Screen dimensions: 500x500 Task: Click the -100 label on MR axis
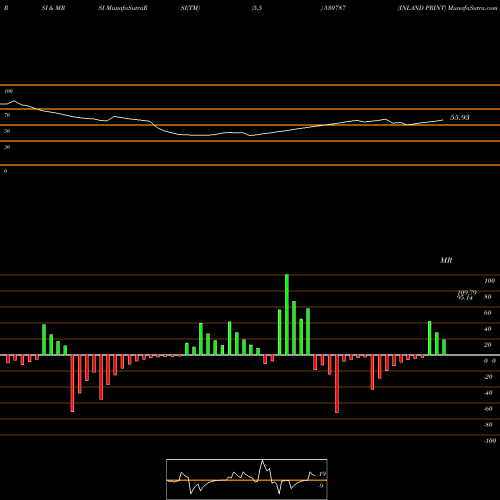[x=489, y=441]
